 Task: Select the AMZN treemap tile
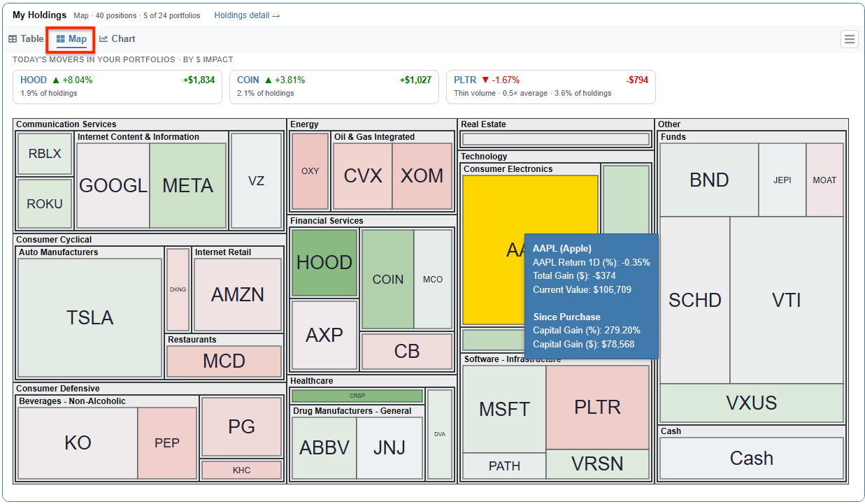coord(238,294)
